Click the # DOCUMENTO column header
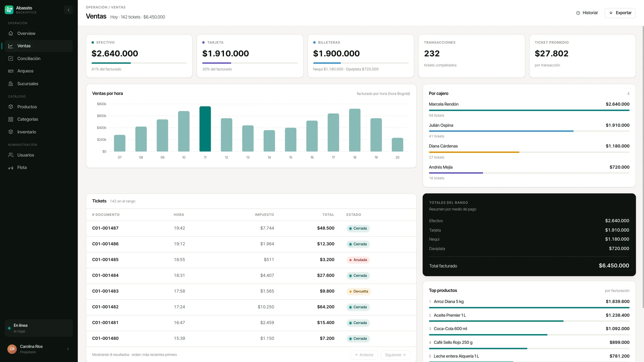The width and height of the screenshot is (644, 362). click(106, 215)
